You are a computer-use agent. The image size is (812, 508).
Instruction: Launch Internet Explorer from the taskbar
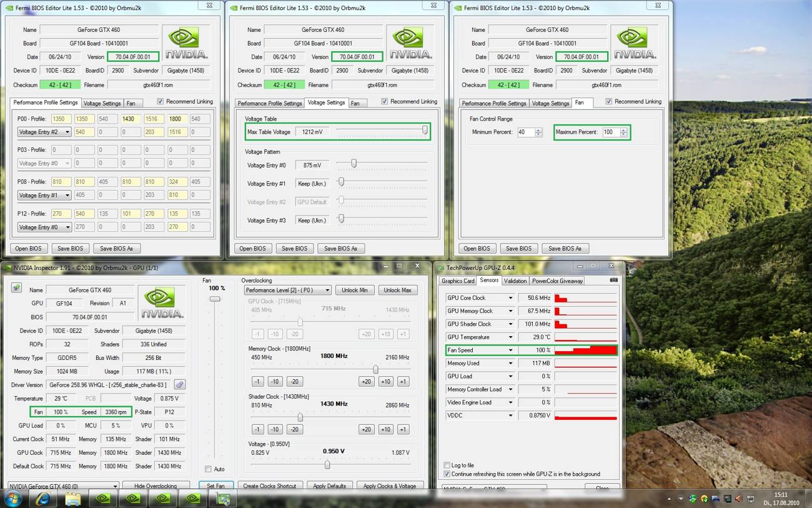pos(43,498)
